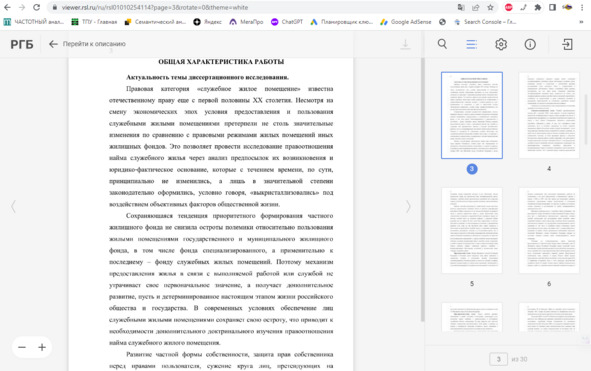
Task: Click the РГБ logo
Action: [x=22, y=44]
